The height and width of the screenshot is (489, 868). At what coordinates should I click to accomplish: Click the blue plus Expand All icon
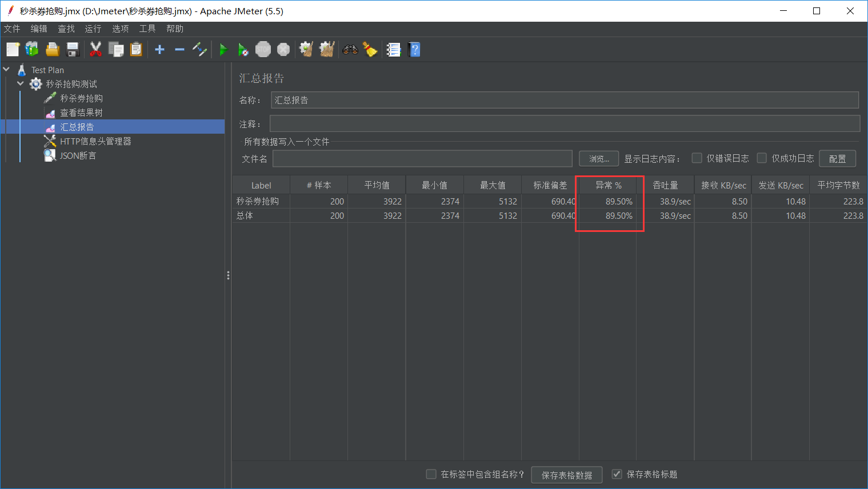coord(160,50)
